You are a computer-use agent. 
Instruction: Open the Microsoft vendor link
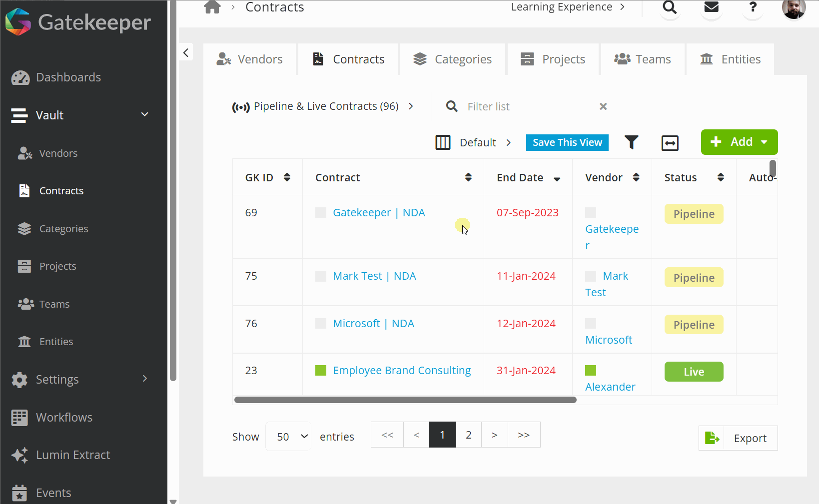click(609, 340)
